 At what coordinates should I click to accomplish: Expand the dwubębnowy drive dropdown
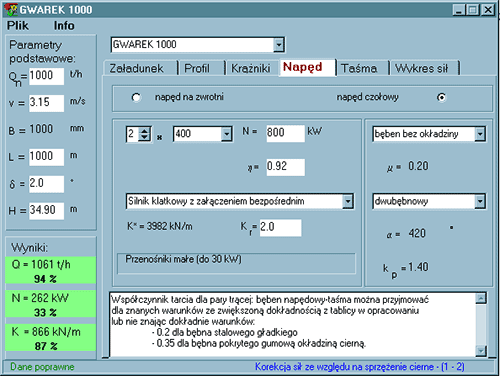480,201
